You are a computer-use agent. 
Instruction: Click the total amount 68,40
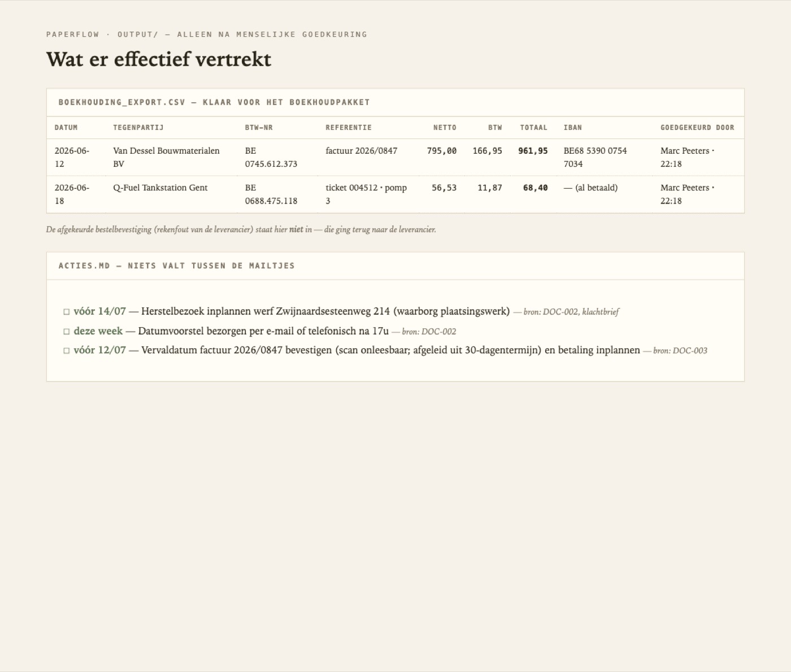(535, 188)
